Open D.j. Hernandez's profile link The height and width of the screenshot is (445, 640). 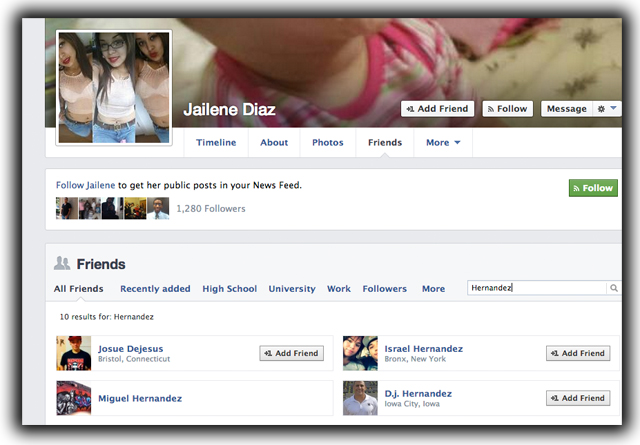418,394
